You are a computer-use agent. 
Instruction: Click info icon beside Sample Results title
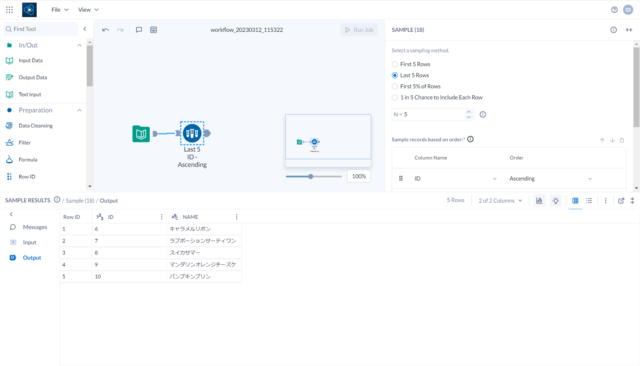(57, 200)
